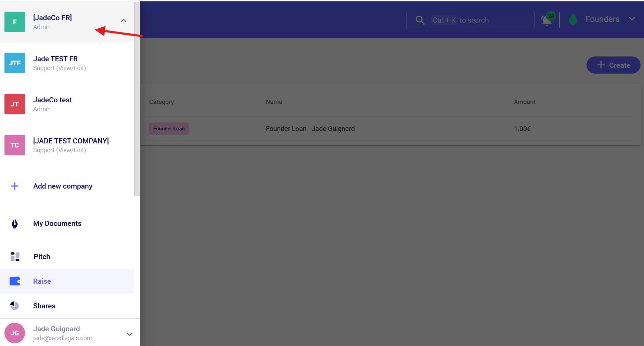Collapse the JadeCo FR company switcher
This screenshot has height=346, width=644.
click(x=124, y=21)
